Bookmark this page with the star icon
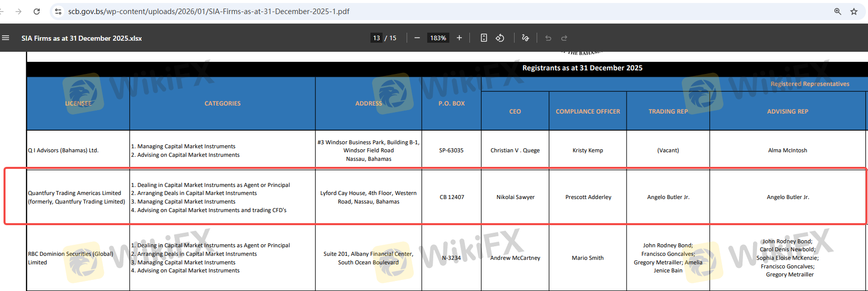868x291 pixels. (x=854, y=11)
